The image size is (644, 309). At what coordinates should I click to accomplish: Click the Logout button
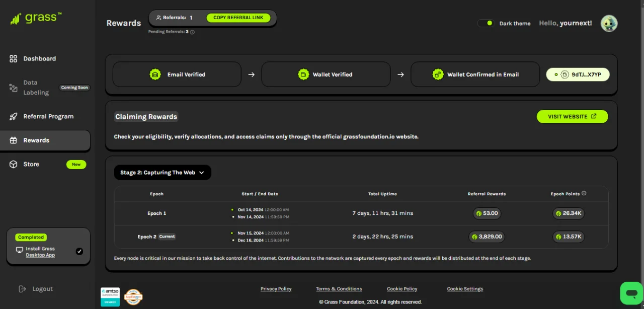pyautogui.click(x=36, y=289)
